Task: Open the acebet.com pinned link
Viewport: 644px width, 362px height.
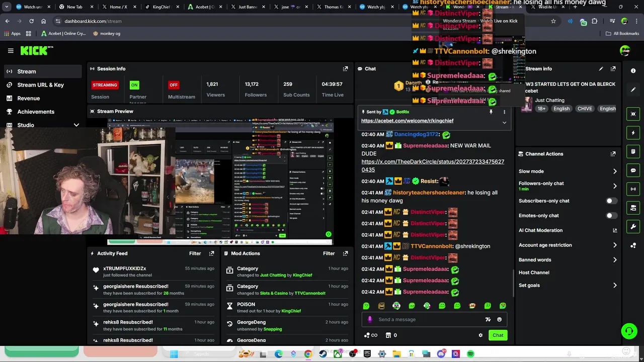Action: (x=407, y=121)
